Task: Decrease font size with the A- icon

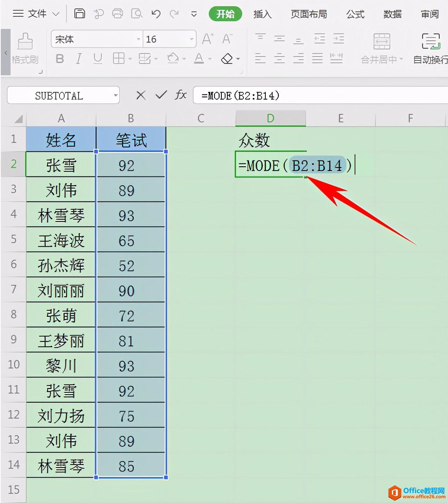Action: (x=227, y=39)
